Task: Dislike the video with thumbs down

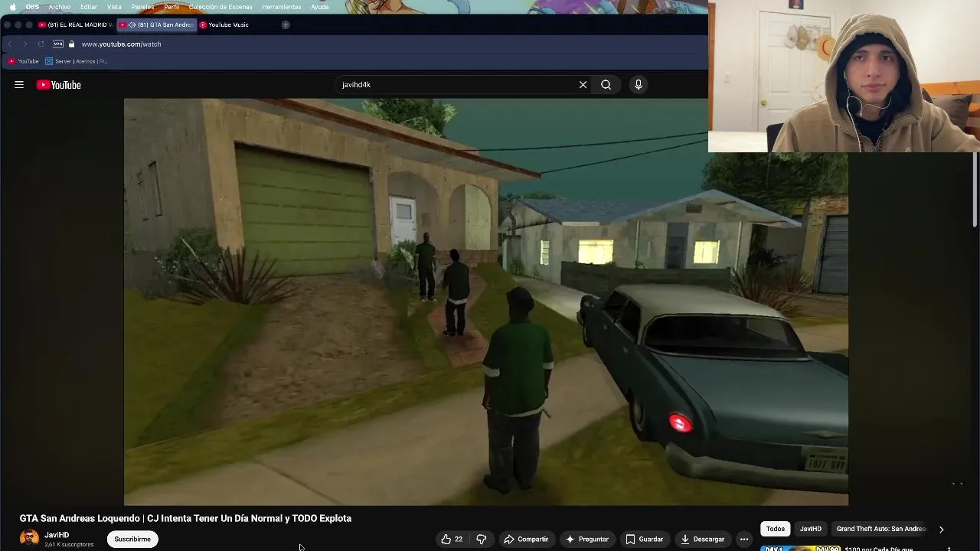Action: tap(481, 539)
